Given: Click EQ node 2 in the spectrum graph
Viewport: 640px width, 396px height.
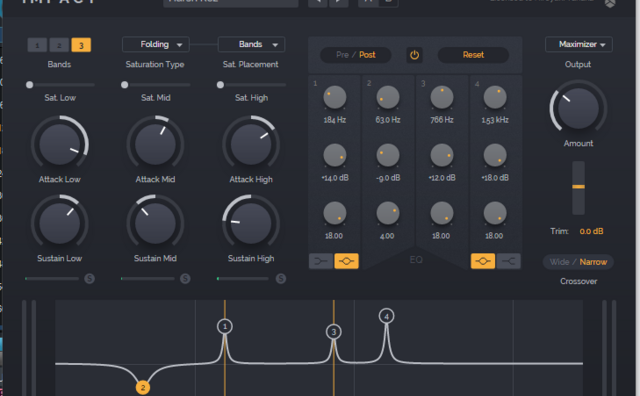Looking at the screenshot, I should (x=143, y=387).
